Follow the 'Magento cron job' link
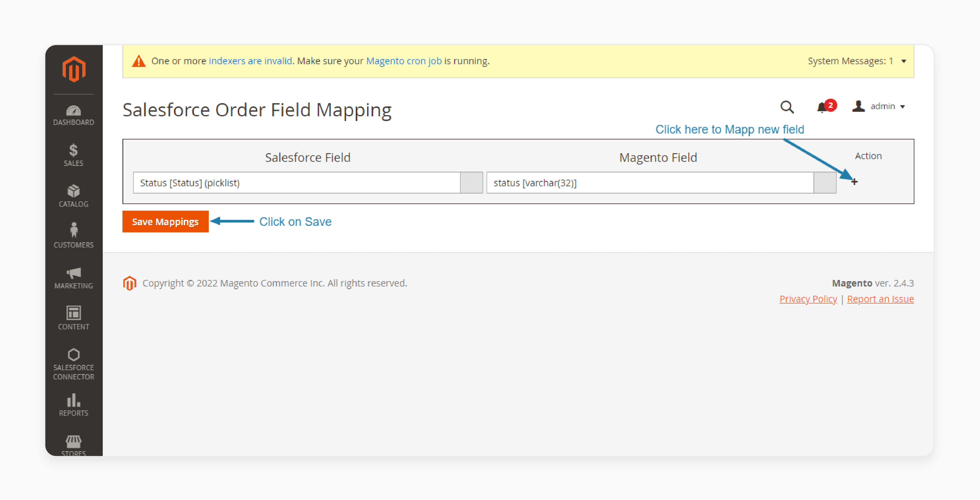The image size is (980, 500). (x=404, y=61)
